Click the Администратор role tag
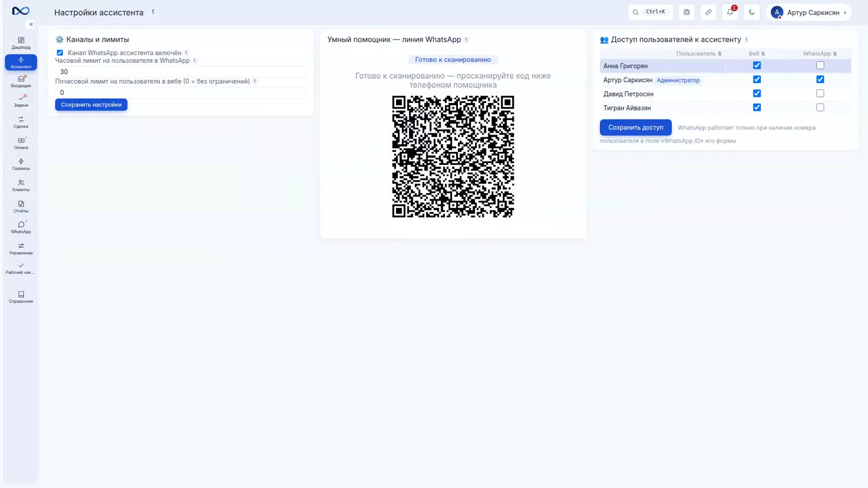 (678, 80)
